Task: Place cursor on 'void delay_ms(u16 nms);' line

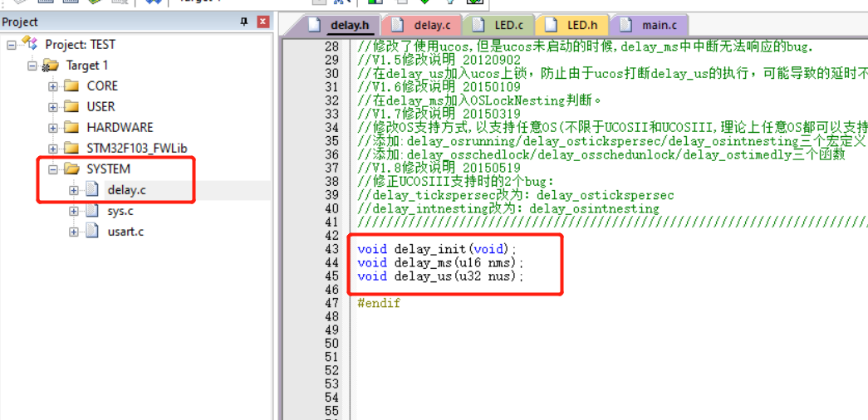Action: coord(440,262)
